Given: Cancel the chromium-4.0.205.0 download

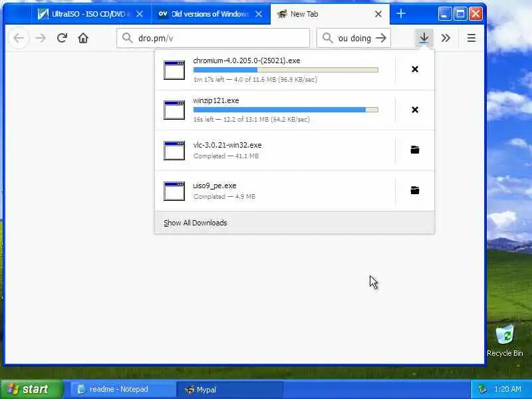Looking at the screenshot, I should (x=414, y=69).
